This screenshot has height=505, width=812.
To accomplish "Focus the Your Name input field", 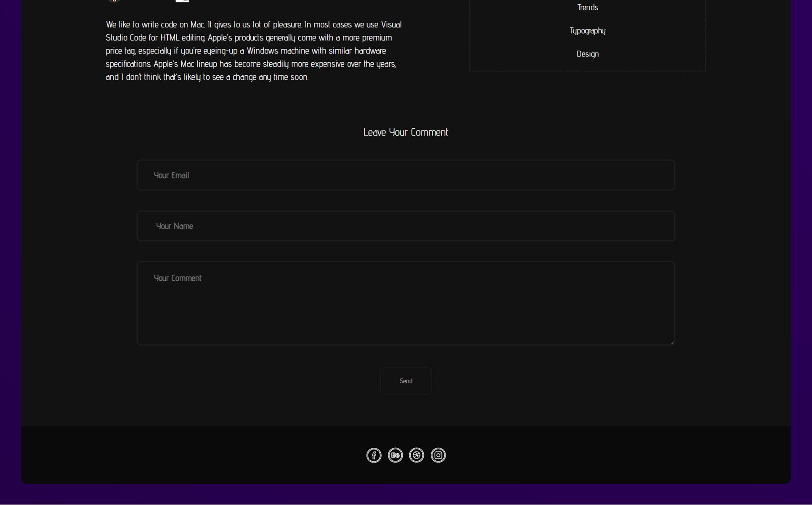I will click(406, 226).
